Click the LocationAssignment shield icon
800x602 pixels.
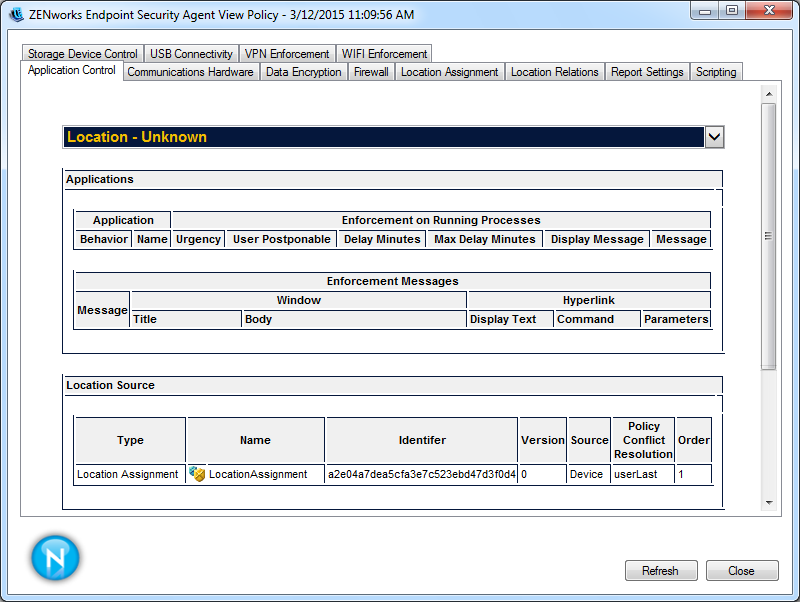coord(198,474)
